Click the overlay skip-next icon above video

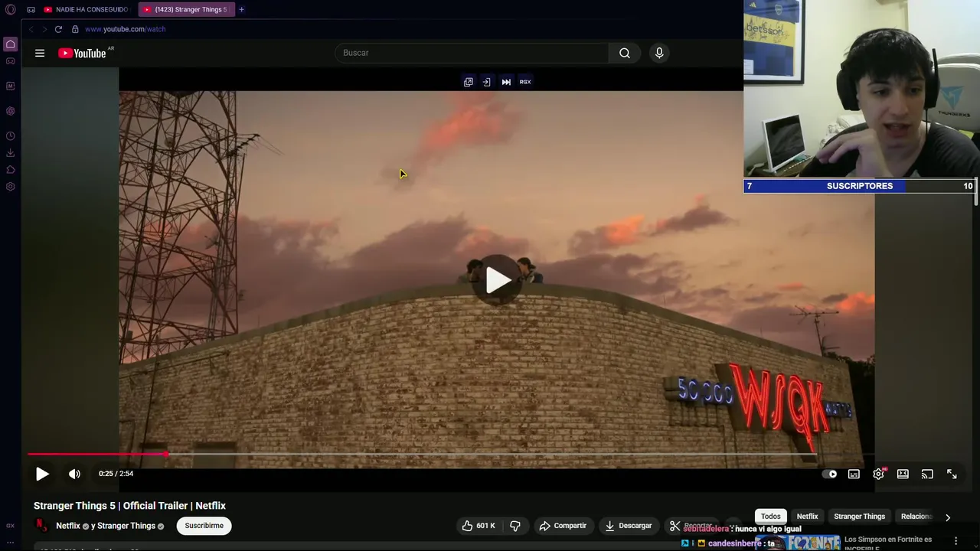point(506,82)
